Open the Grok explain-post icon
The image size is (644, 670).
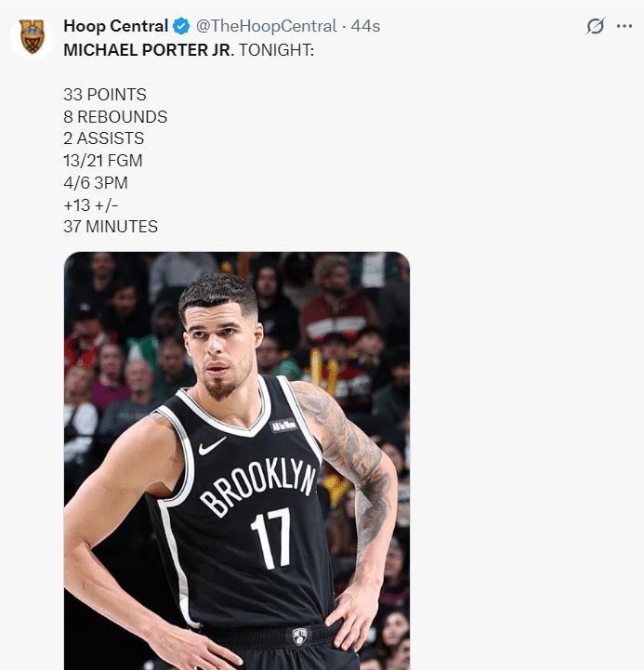[595, 27]
